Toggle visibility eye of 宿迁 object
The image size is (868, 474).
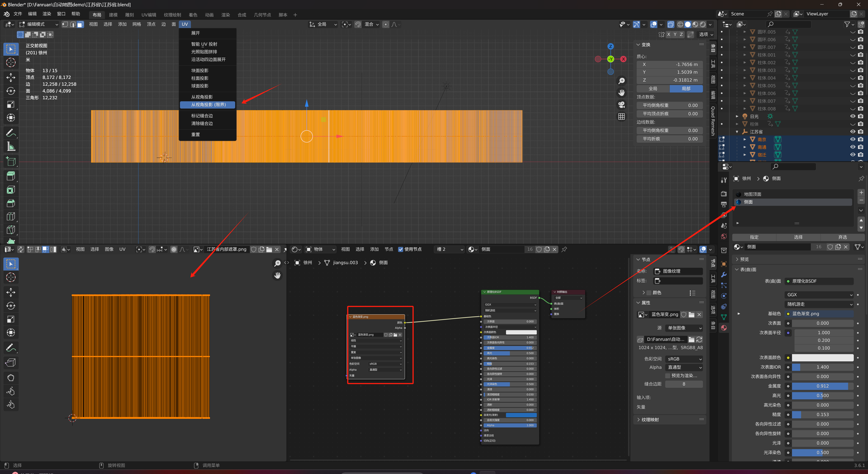coord(853,155)
